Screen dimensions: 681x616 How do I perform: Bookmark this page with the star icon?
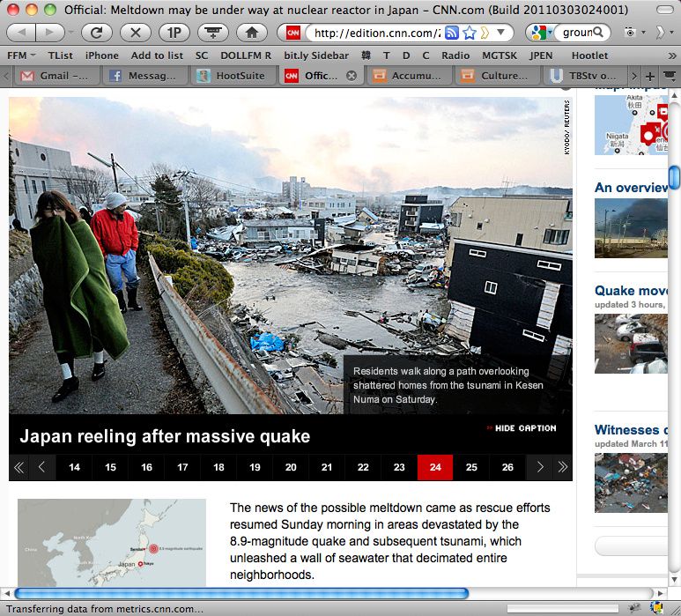tap(470, 33)
